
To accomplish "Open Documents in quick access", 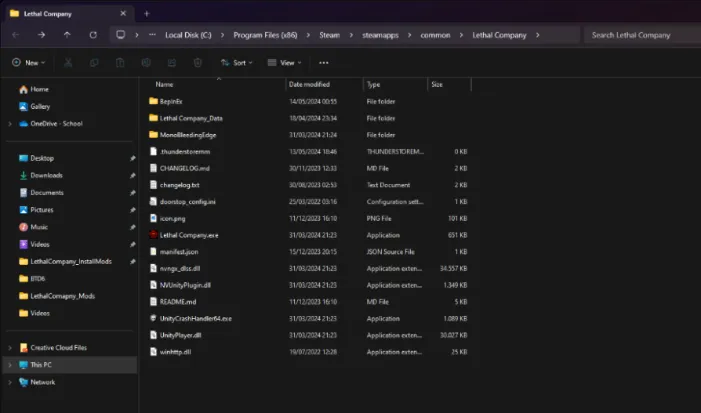I will pyautogui.click(x=41, y=193).
